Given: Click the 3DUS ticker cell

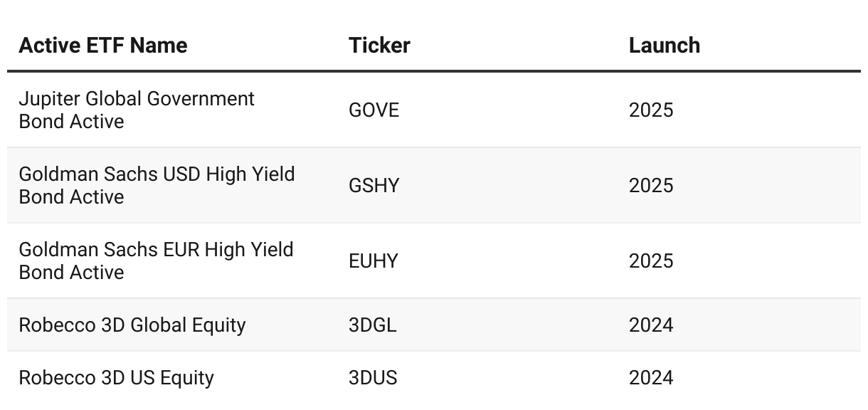Looking at the screenshot, I should pos(373,378).
